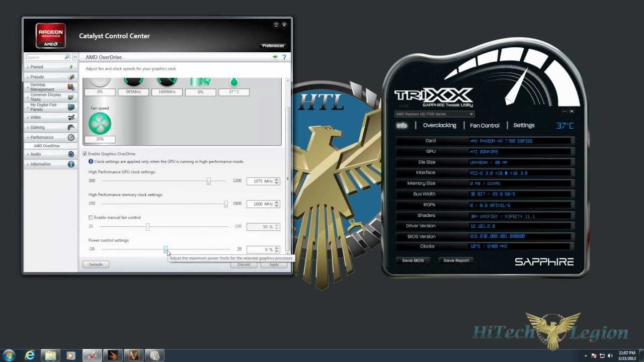Click the 37°C temperature readout in TRIXX
The height and width of the screenshot is (362, 644).
[x=565, y=126]
